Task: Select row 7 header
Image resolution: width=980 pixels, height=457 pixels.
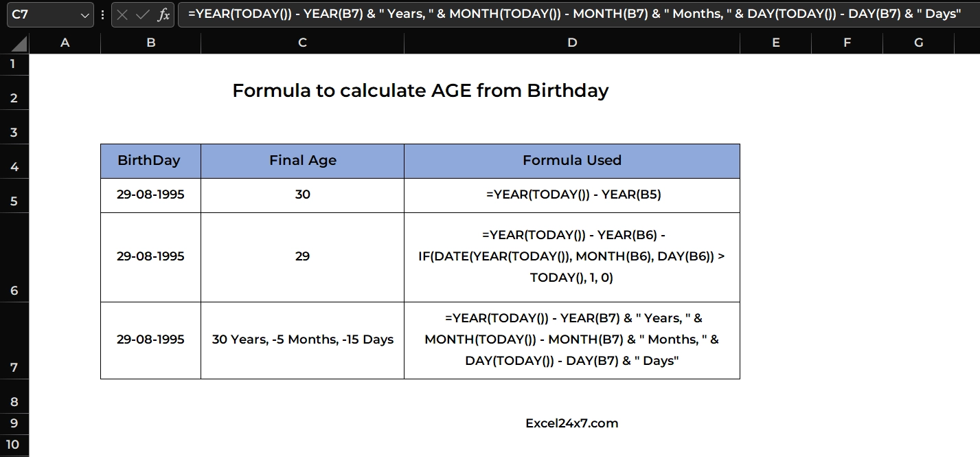Action: click(14, 341)
